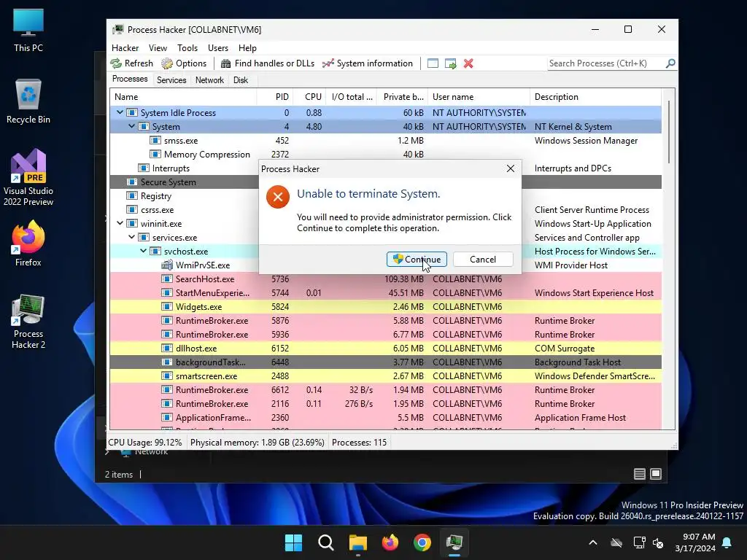Screen dimensions: 747x560
Task: Open Chrome from the taskbar
Action: coord(422,542)
